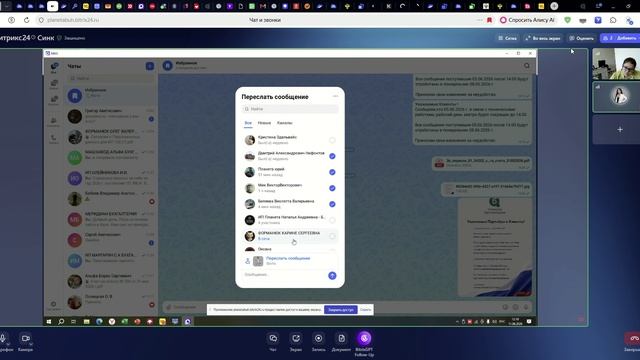Toggle the Камера button

[25, 342]
